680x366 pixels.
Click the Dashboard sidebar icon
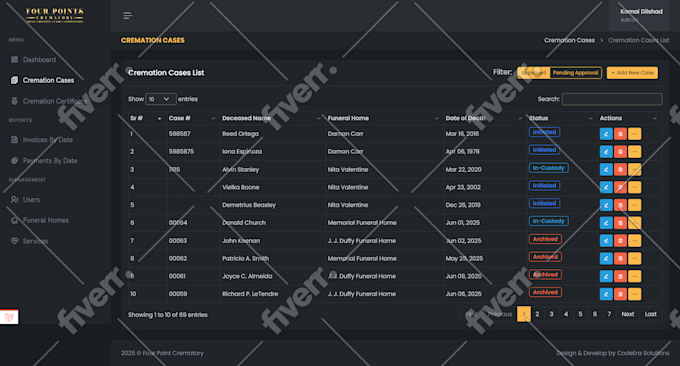[14, 59]
